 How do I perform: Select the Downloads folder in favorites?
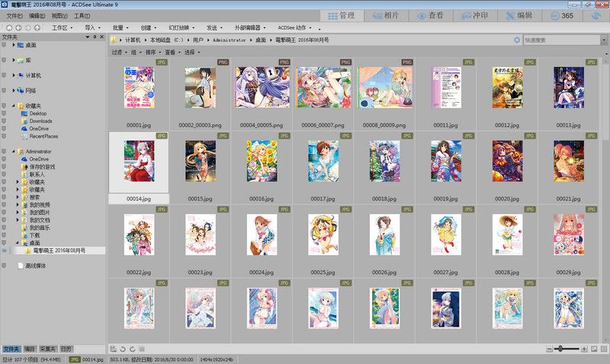pos(40,121)
